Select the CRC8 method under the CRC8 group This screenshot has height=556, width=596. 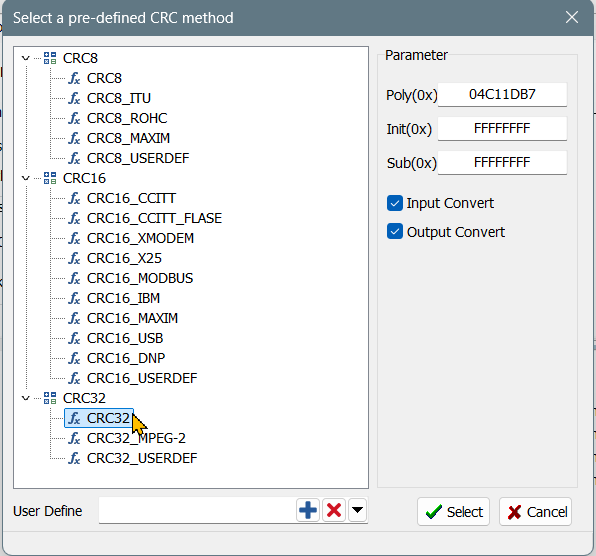104,78
